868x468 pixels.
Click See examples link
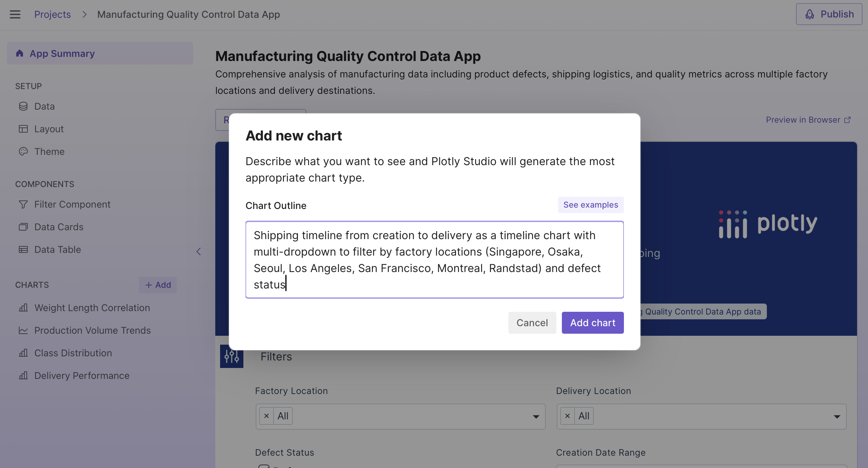[x=591, y=205]
